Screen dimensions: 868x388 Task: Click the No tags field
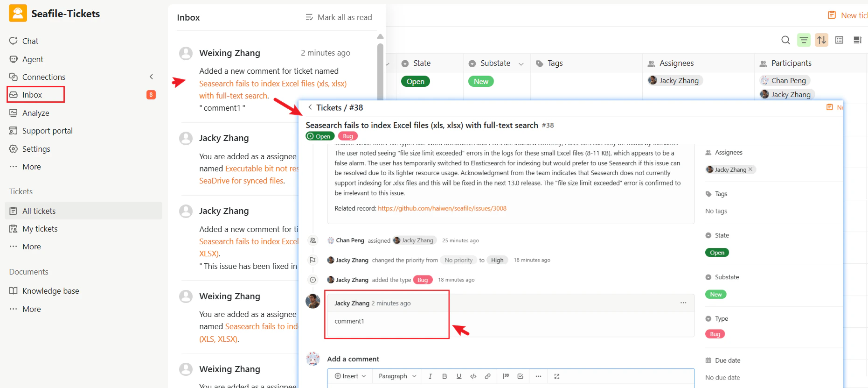point(716,211)
